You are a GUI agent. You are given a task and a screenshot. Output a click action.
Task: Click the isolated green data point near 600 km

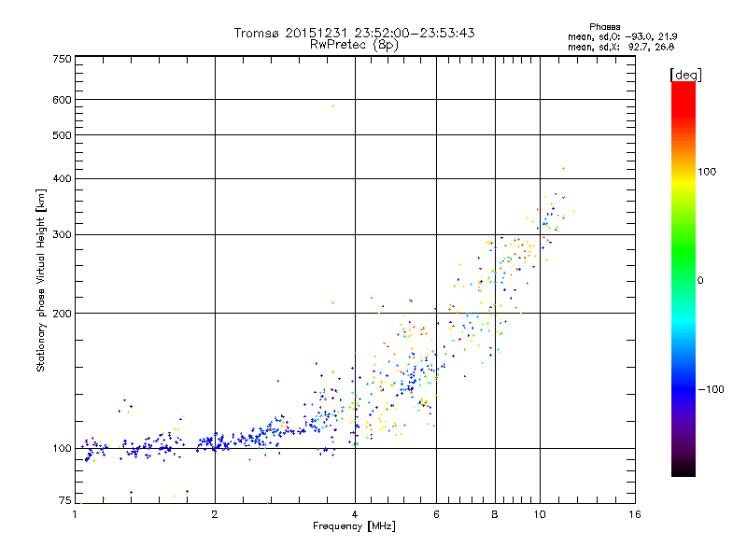[332, 105]
